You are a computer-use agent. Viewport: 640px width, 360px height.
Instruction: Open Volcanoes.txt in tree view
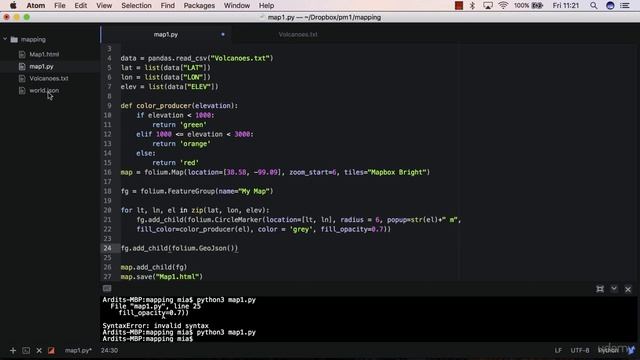click(49, 78)
